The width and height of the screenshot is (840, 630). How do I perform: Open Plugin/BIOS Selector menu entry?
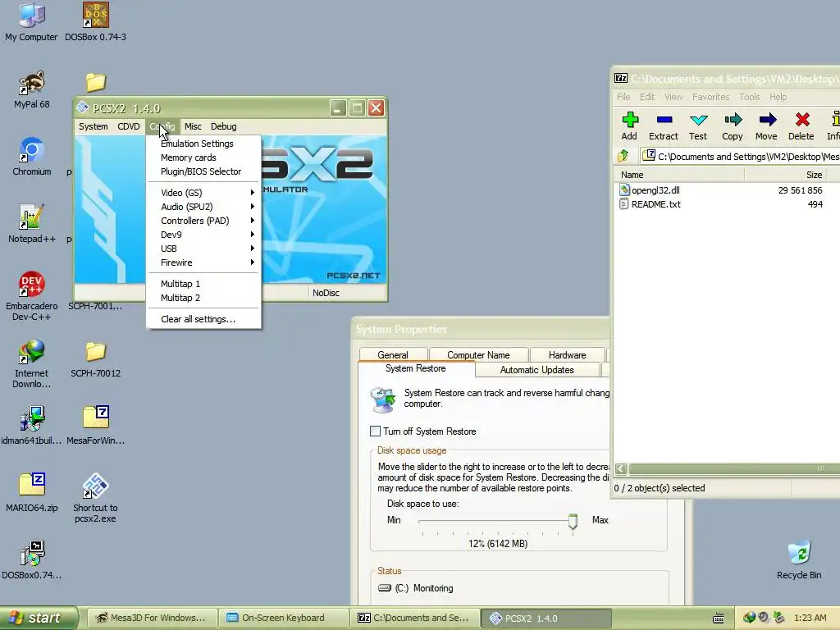[203, 171]
